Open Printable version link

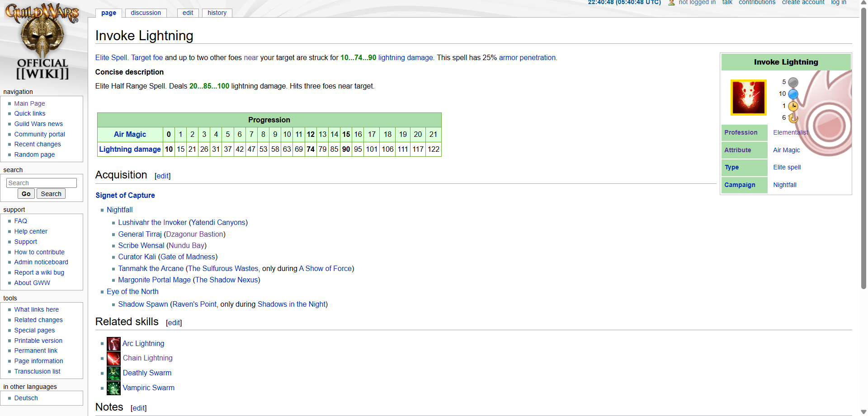click(x=38, y=341)
